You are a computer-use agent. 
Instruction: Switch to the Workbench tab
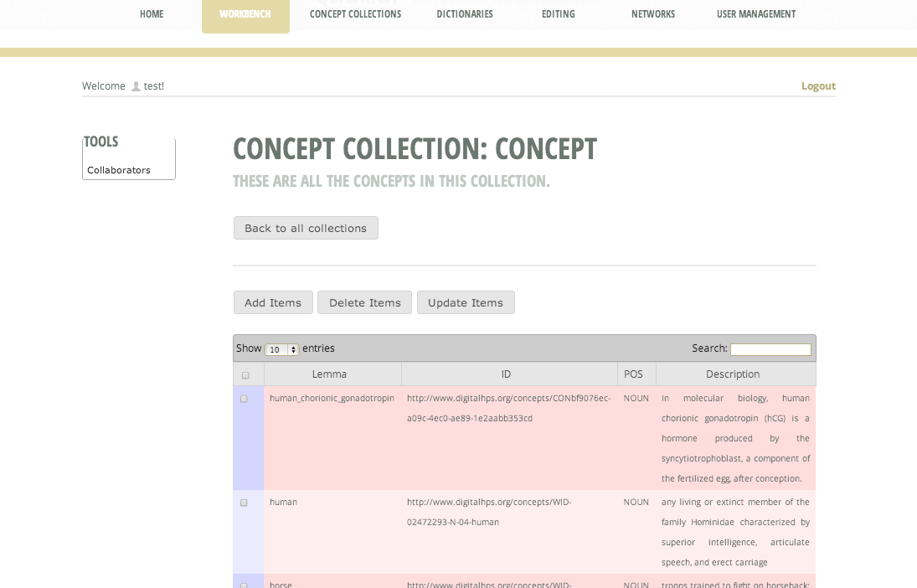tap(245, 14)
